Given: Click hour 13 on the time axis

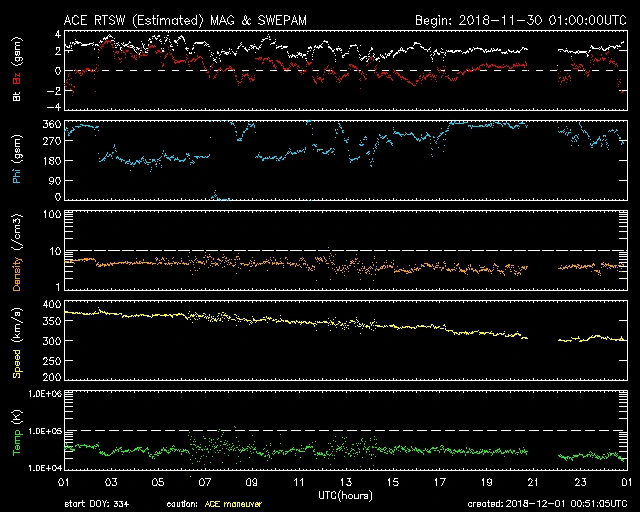Looking at the screenshot, I should click(346, 483).
